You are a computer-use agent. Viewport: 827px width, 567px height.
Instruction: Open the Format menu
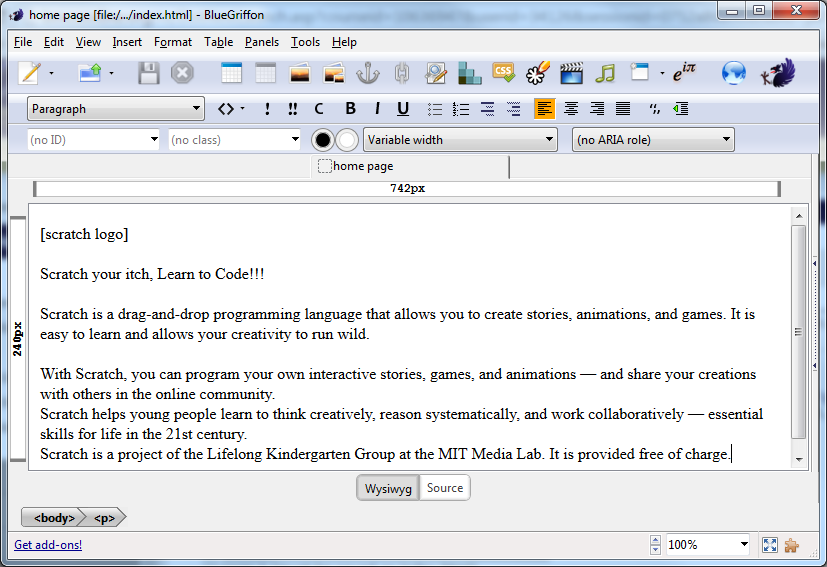pyautogui.click(x=173, y=42)
